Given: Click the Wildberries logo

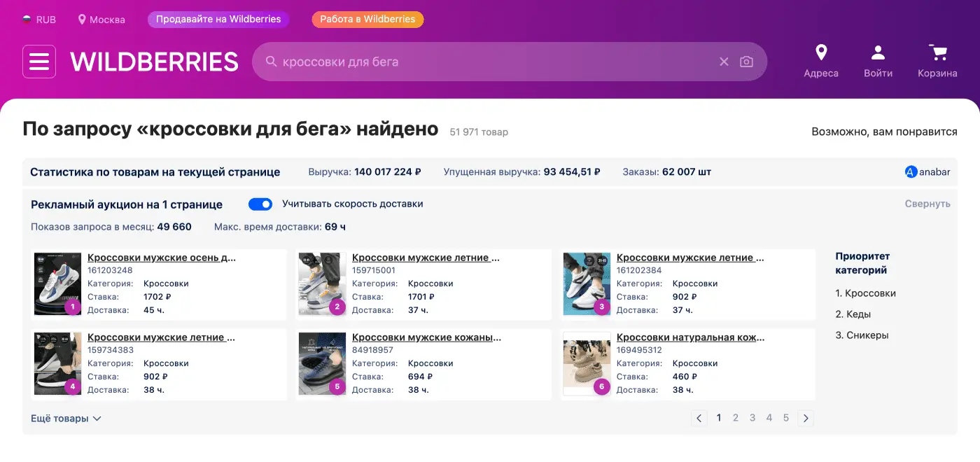Looking at the screenshot, I should click(155, 62).
